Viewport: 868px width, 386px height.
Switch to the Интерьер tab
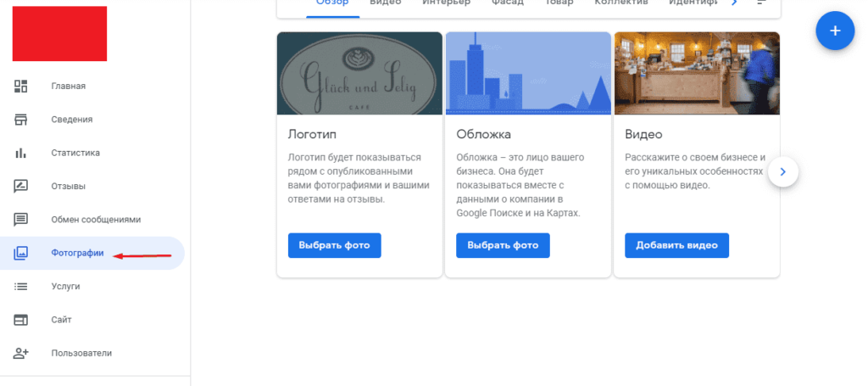(446, 3)
